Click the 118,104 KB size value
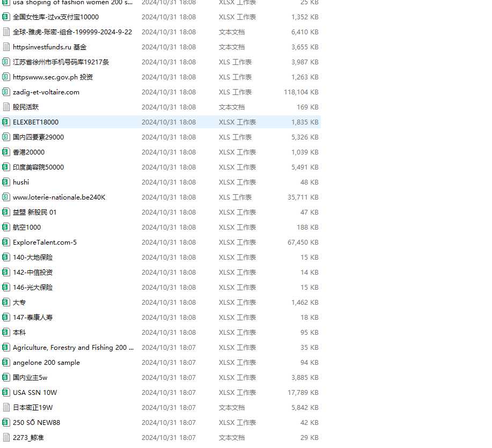 coord(301,92)
